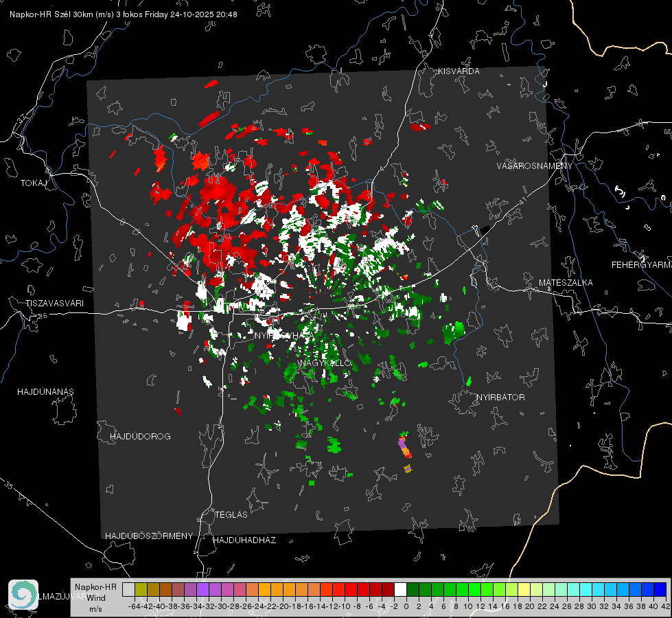This screenshot has height=618, width=672.
Task: Click the white zero-velocity legend swatch
Action: click(400, 590)
